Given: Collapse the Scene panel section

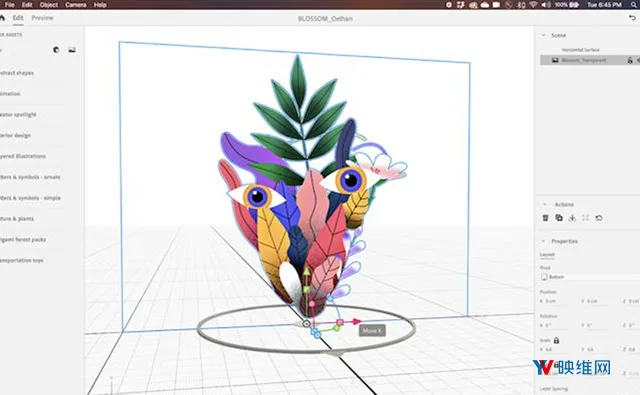Looking at the screenshot, I should pos(543,35).
